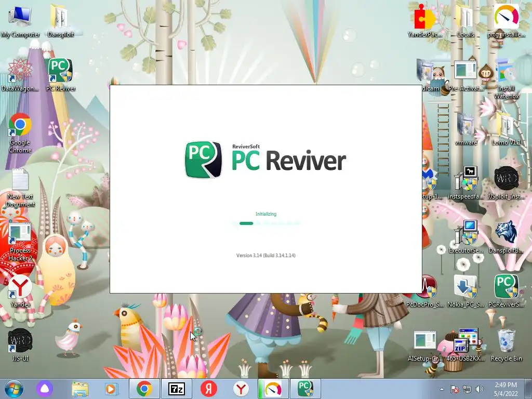Select JJSploit_Inst... installer icon
Image resolution: width=532 pixels, height=399 pixels.
(506, 182)
